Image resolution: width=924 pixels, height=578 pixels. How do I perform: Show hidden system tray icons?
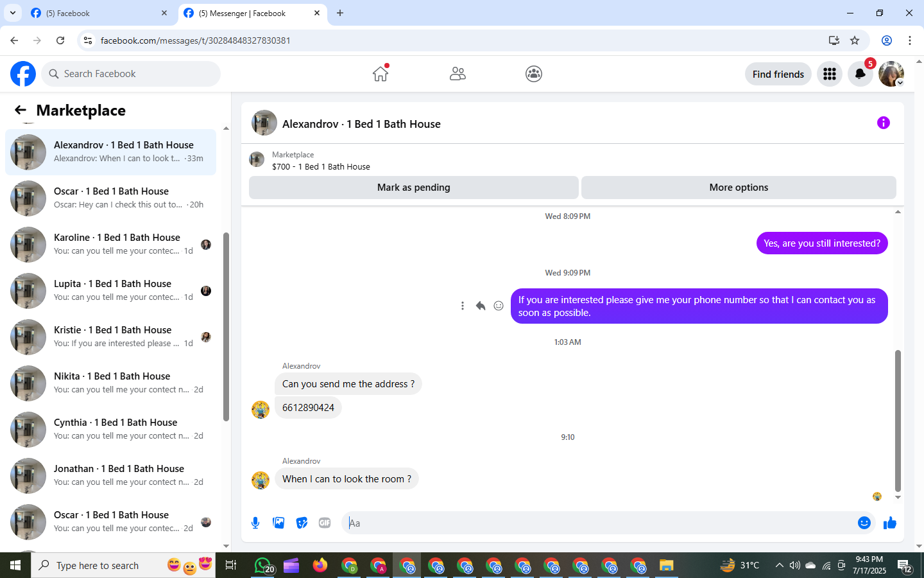pyautogui.click(x=779, y=566)
